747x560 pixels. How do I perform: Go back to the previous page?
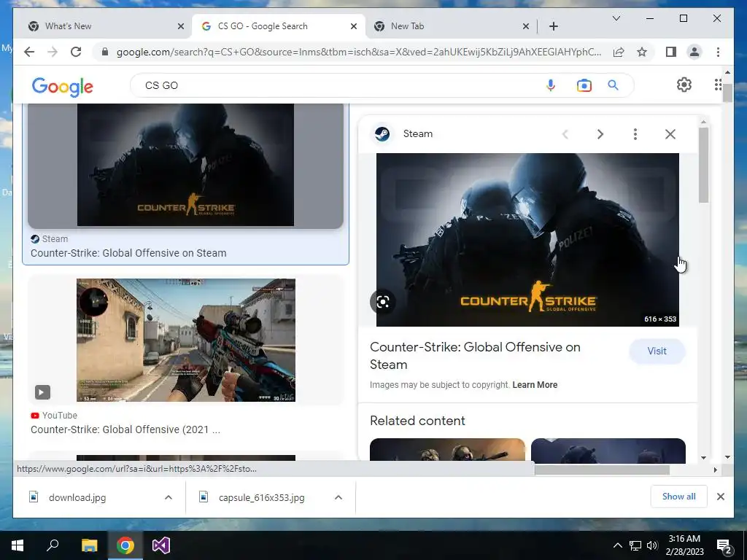[29, 52]
